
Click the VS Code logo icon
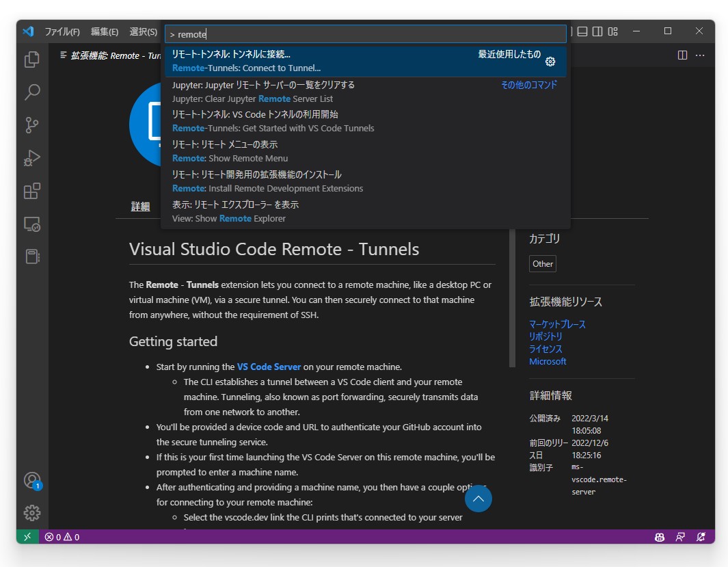click(28, 31)
